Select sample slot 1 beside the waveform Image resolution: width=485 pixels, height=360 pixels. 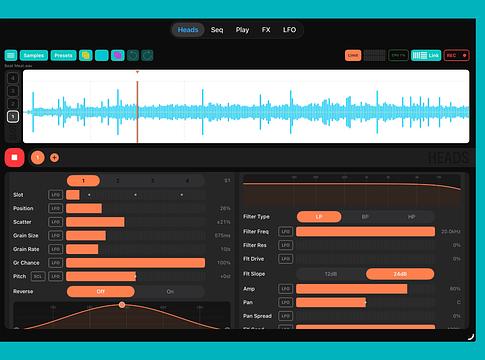point(13,116)
